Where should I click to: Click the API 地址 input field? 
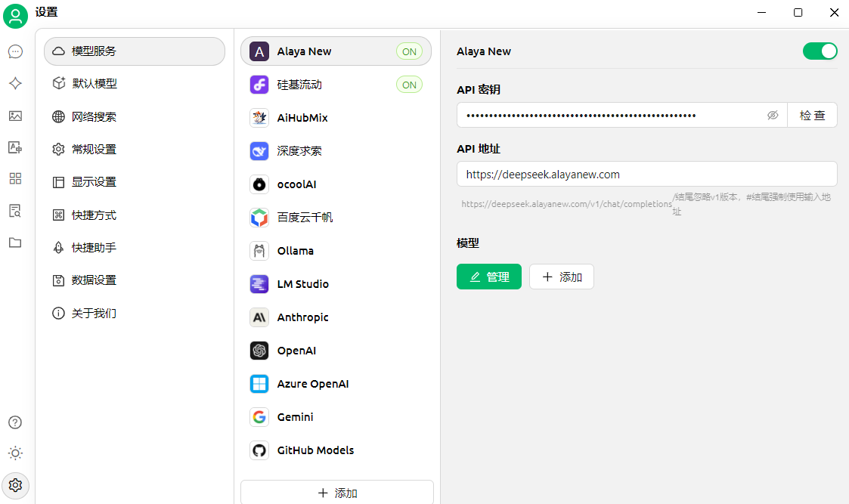[646, 174]
